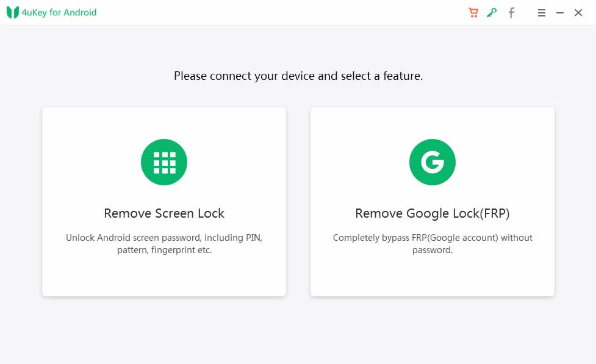The image size is (596, 364).
Task: Click the word 'PIN' in the screen lock description
Action: 253,238
